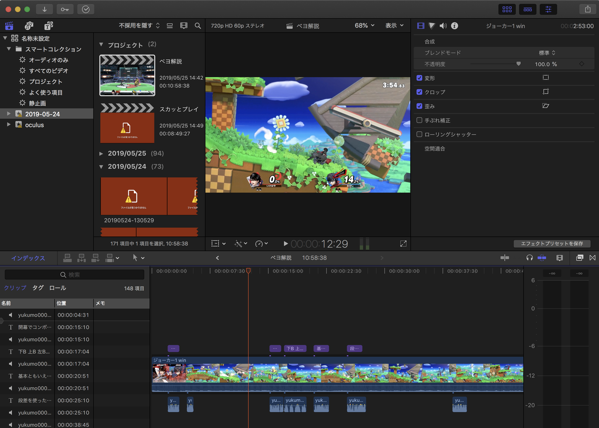Open clip appearance filmstrip icon in timeline

pos(559,258)
